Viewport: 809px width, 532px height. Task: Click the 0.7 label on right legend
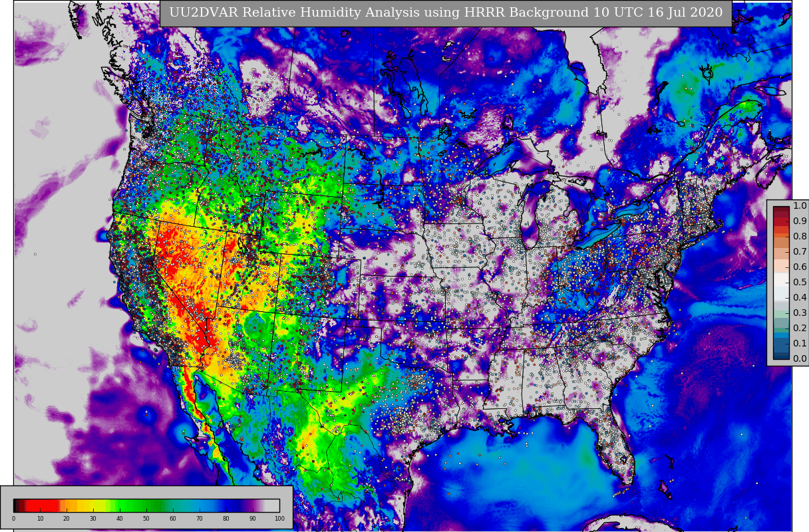pyautogui.click(x=800, y=252)
